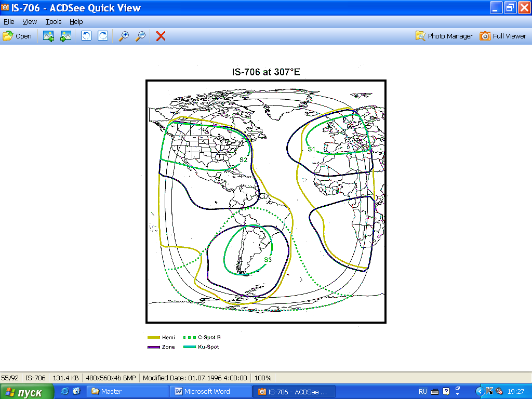Click the second quick launch browser icon
The width and height of the screenshot is (532, 399).
coord(77,391)
